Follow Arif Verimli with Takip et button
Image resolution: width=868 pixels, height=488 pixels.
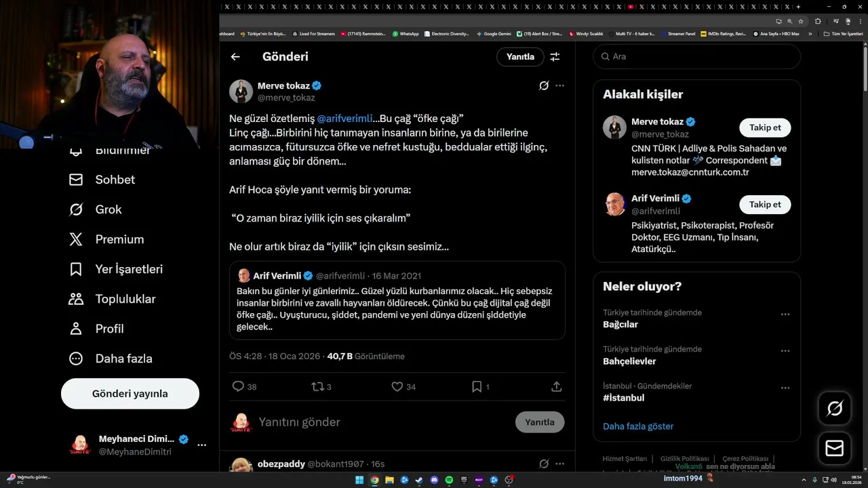tap(765, 204)
